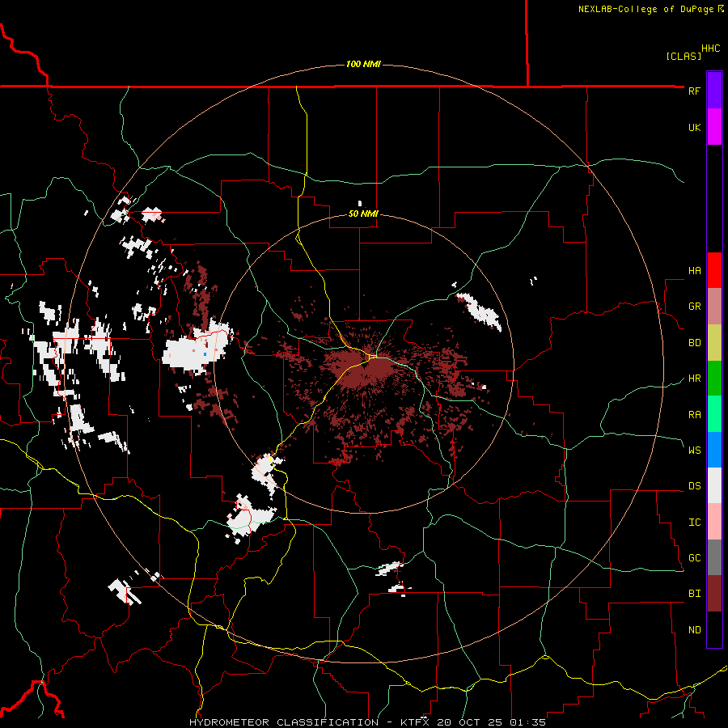Click the "WS" legend label
Screen dimensions: 728x728
[x=694, y=451]
